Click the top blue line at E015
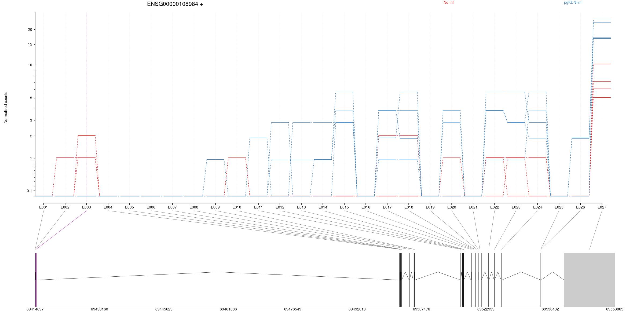Viewport: 644px width, 322px height. [x=344, y=92]
